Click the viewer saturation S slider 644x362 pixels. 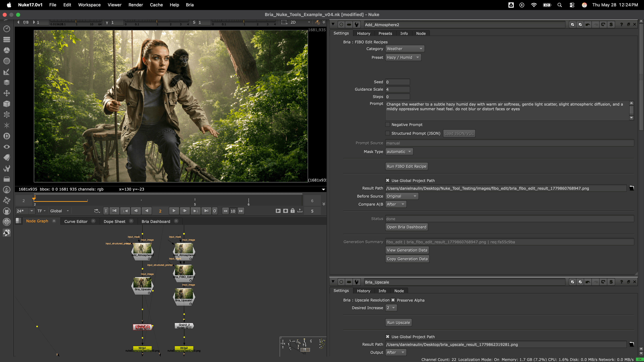tap(244, 22)
